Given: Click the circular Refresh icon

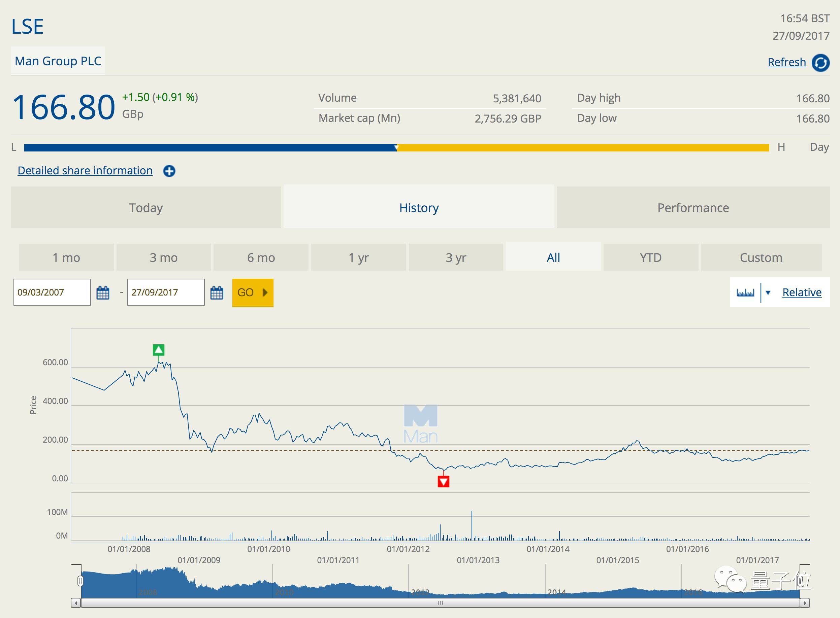Looking at the screenshot, I should (x=820, y=63).
